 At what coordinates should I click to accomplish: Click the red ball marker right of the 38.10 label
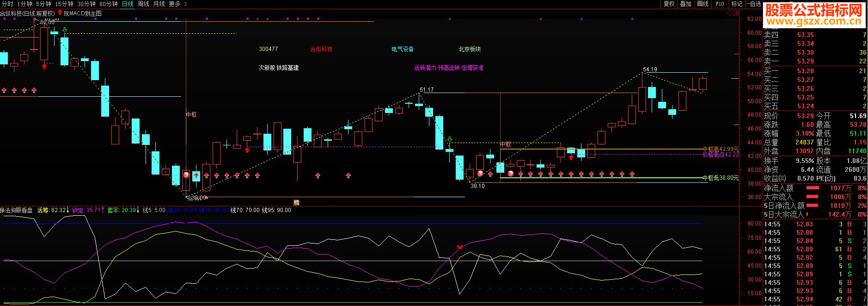click(x=480, y=174)
